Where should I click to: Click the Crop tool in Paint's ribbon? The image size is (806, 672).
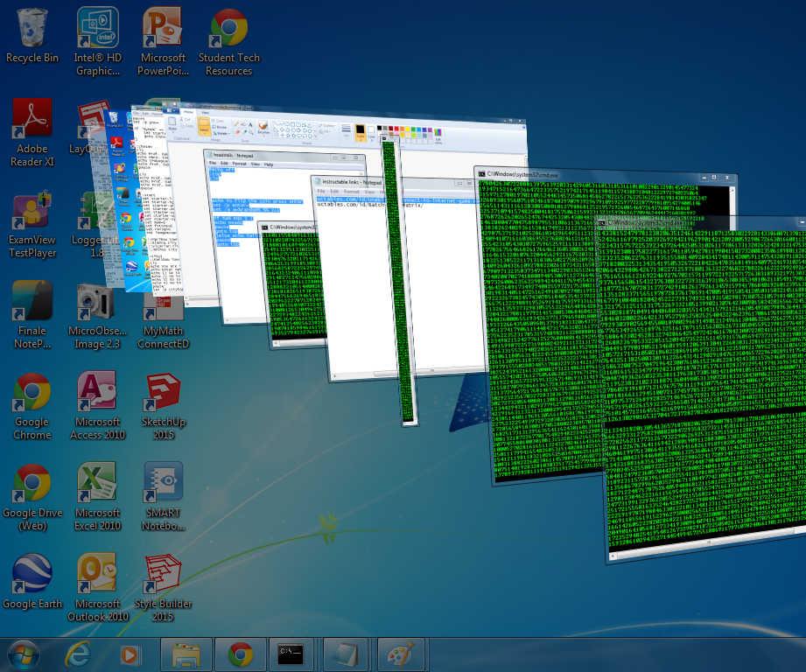point(218,120)
